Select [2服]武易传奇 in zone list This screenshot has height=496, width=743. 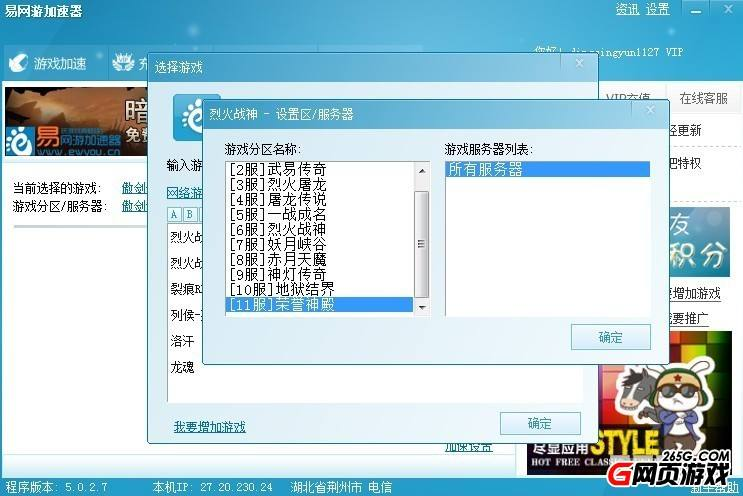[319, 169]
